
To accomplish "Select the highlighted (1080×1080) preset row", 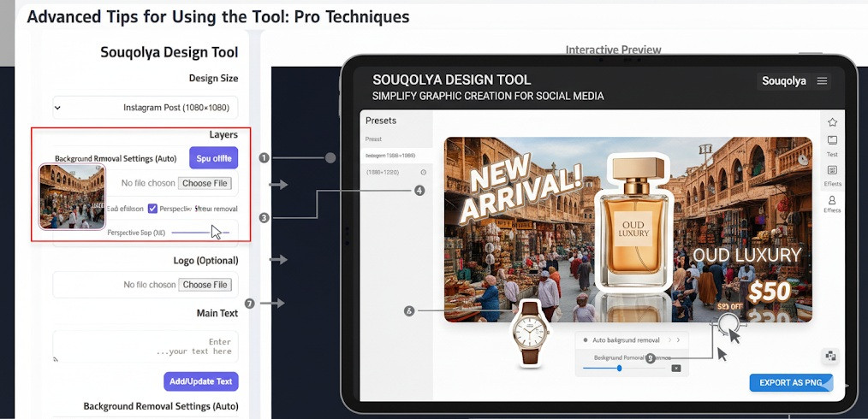I will click(395, 156).
